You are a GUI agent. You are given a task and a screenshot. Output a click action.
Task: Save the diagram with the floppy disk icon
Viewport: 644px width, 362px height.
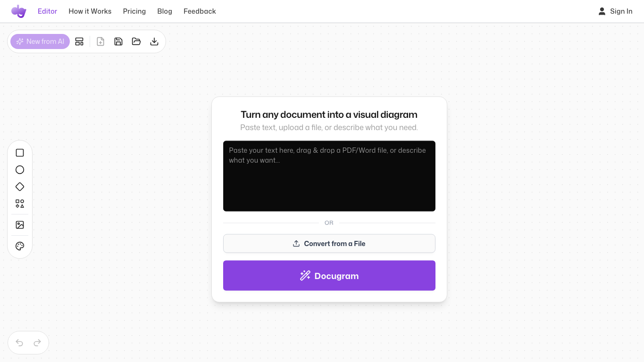118,41
